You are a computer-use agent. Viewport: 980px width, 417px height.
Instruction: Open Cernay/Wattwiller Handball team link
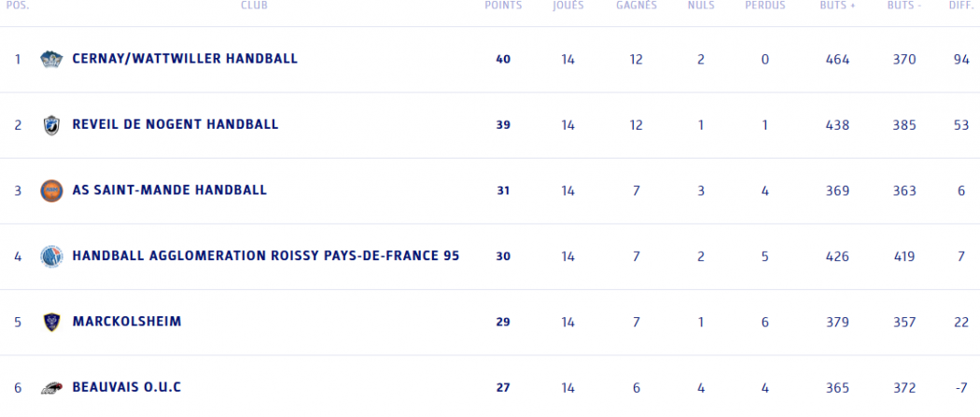(185, 59)
